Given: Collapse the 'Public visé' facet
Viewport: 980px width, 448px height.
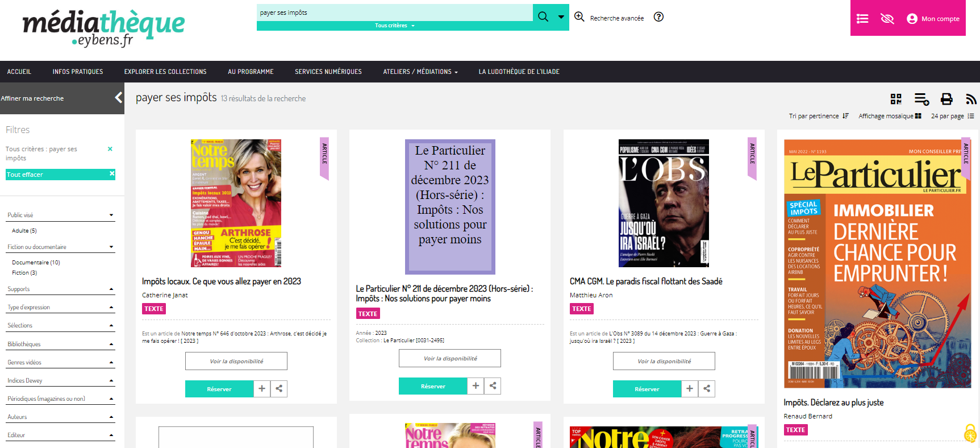Looking at the screenshot, I should coord(60,215).
